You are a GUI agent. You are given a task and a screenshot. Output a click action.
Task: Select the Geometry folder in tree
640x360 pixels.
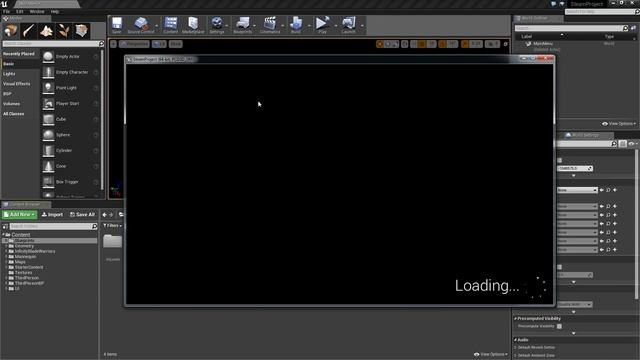(x=24, y=246)
